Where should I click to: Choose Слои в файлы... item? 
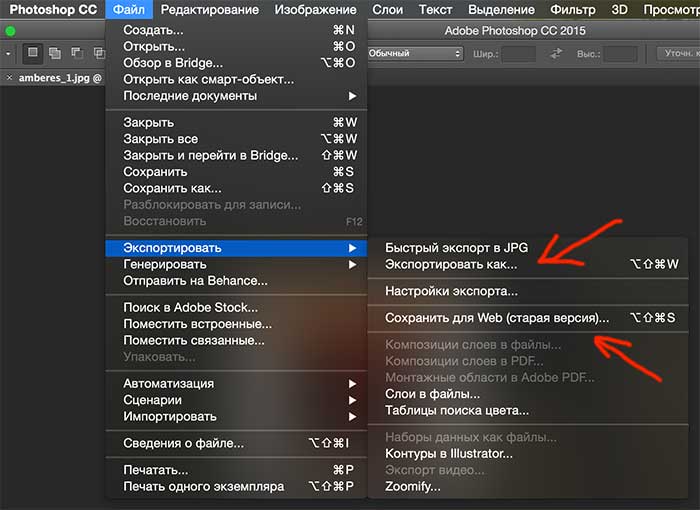coord(528,394)
